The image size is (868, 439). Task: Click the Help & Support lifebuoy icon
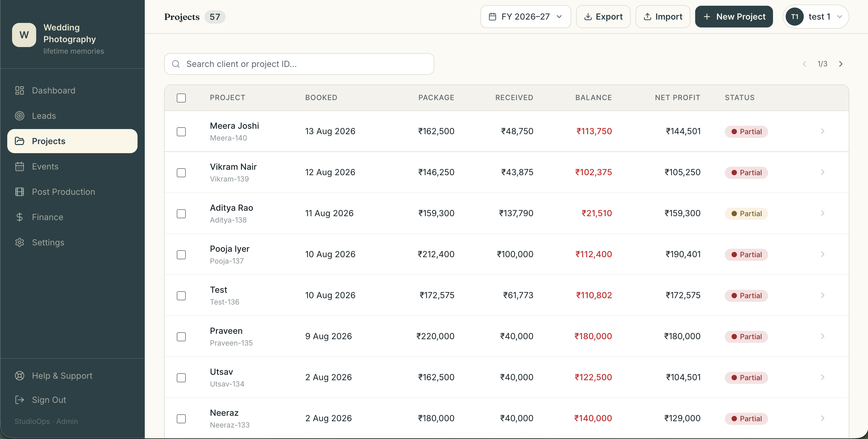coord(20,375)
